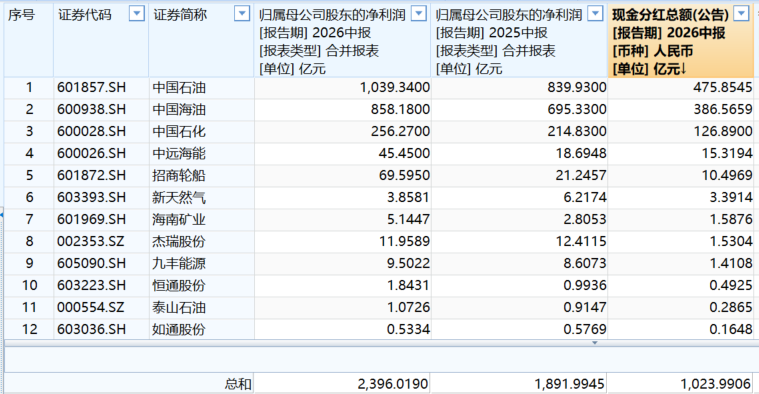Select the value 839.9300
This screenshot has height=394, width=759.
click(577, 87)
